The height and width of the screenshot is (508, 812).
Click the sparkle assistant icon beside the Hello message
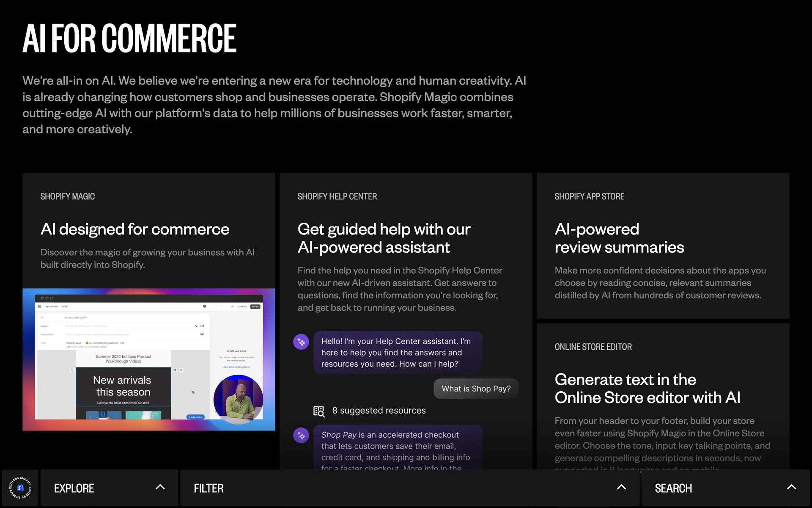301,342
